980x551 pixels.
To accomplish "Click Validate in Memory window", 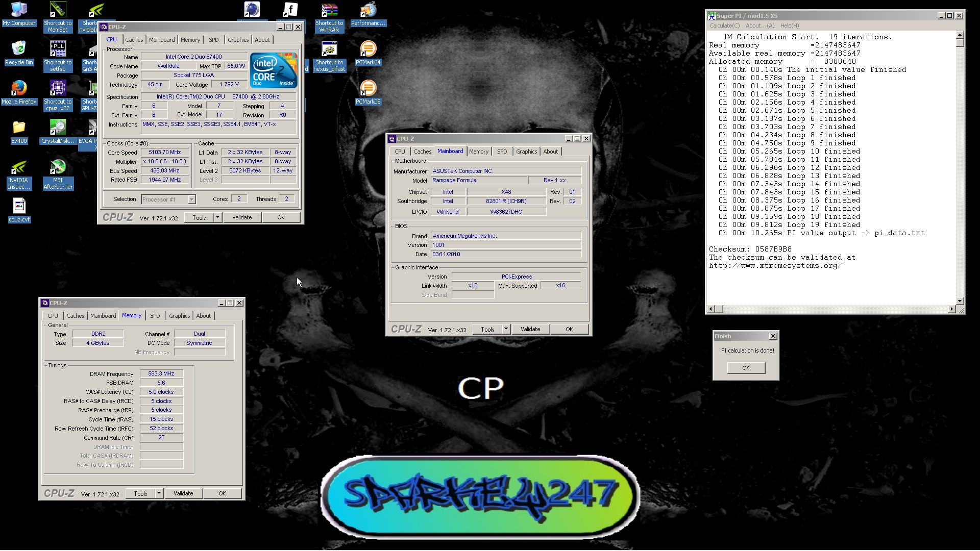I will (x=183, y=493).
